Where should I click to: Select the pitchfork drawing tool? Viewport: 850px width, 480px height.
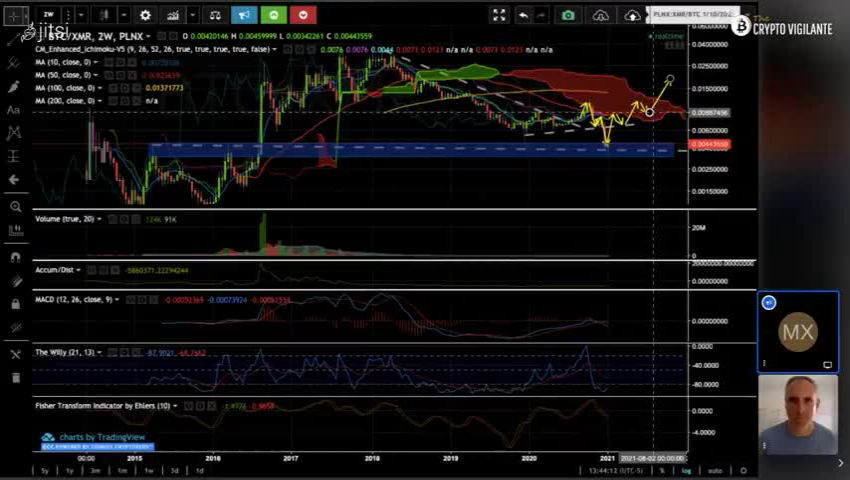coord(14,63)
